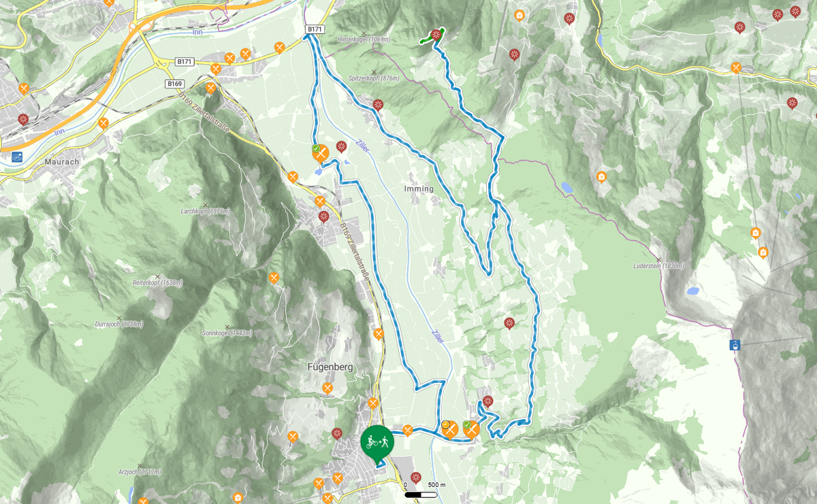Open the blue parking icon near Maurach
817x504 pixels.
(x=16, y=156)
